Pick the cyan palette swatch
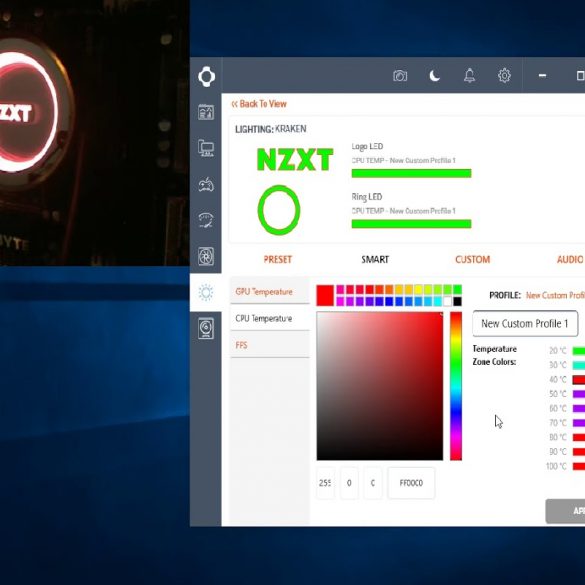 [438, 301]
